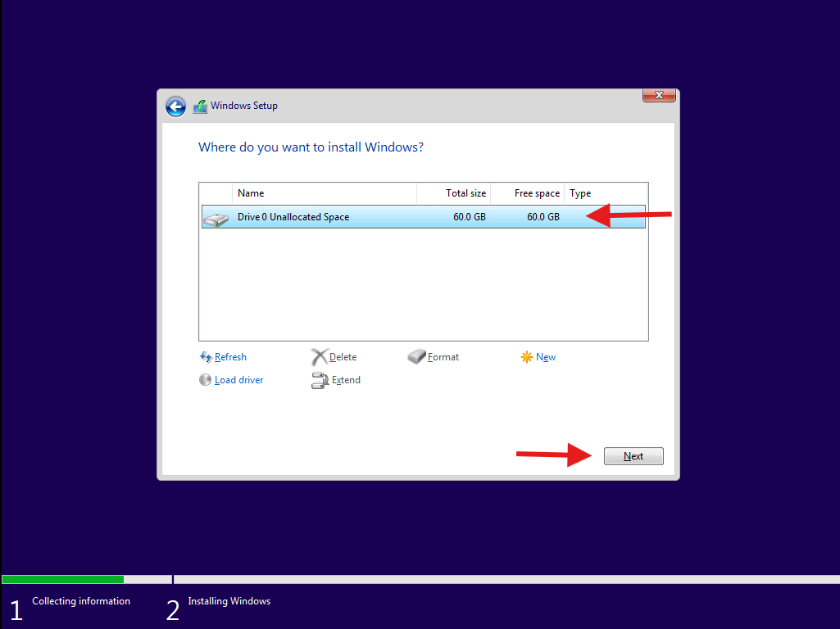Click the 60.0 GB free space value
Image resolution: width=840 pixels, height=629 pixels.
pyautogui.click(x=543, y=217)
